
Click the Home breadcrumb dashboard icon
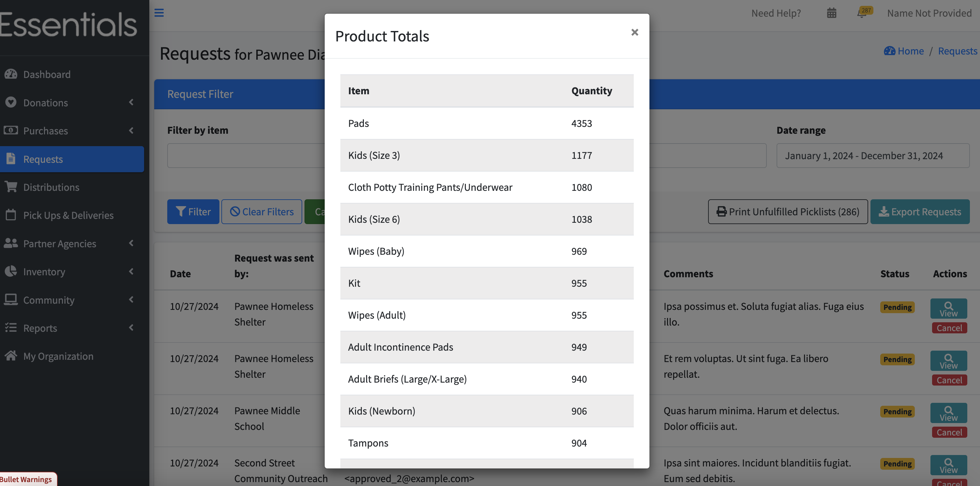pos(889,51)
